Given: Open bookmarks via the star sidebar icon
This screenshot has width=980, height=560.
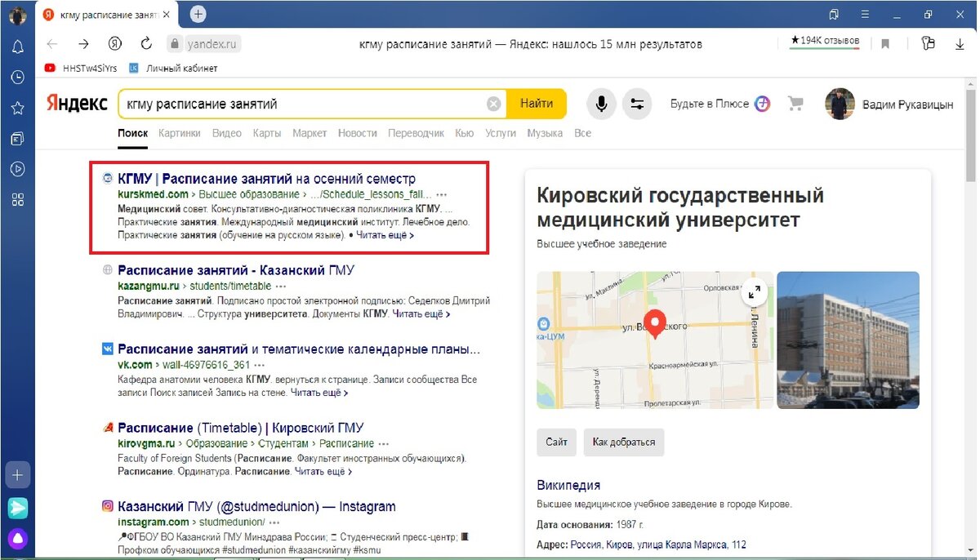Looking at the screenshot, I should click(18, 108).
